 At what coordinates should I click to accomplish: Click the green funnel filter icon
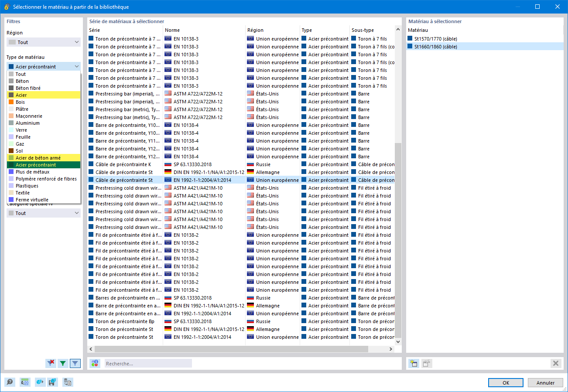pyautogui.click(x=63, y=363)
